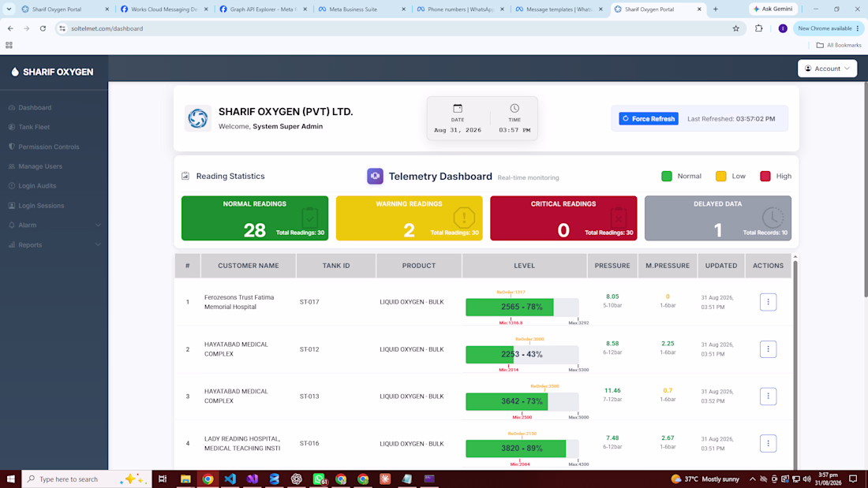Click the Level column header
The width and height of the screenshot is (868, 488).
524,266
